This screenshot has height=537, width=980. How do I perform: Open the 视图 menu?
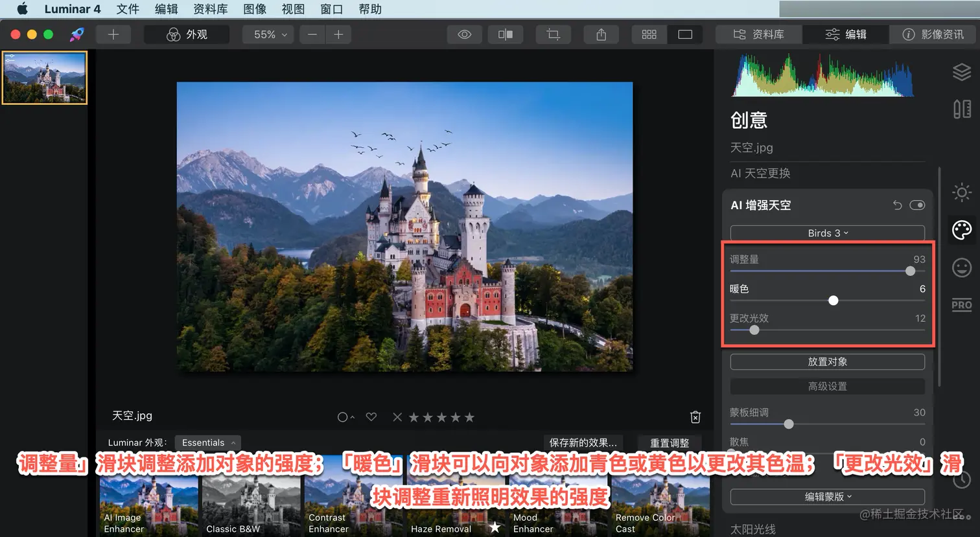pyautogui.click(x=293, y=9)
